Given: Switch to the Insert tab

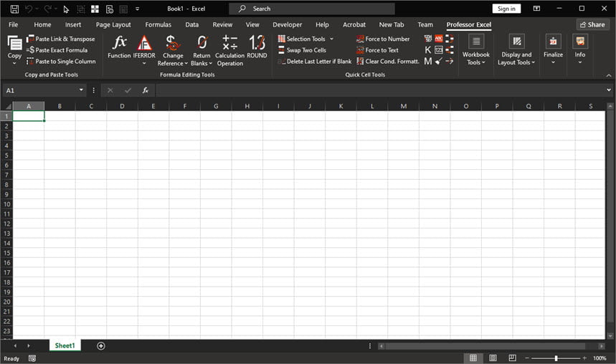Looking at the screenshot, I should point(73,24).
